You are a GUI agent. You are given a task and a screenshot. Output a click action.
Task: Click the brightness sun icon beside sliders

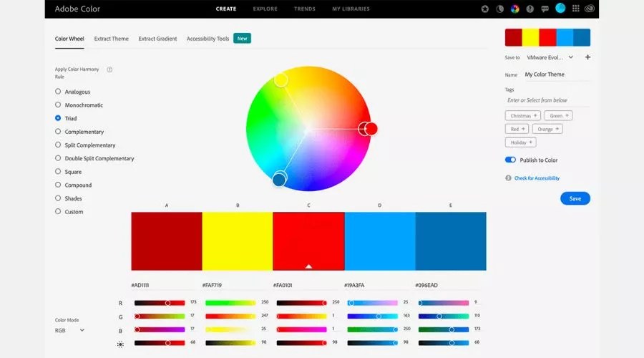point(120,344)
